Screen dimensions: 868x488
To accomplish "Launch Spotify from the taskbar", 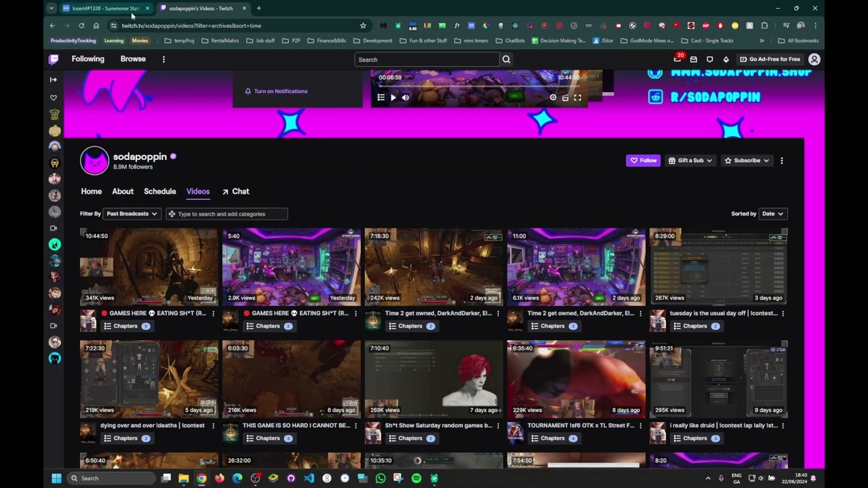I will [416, 479].
